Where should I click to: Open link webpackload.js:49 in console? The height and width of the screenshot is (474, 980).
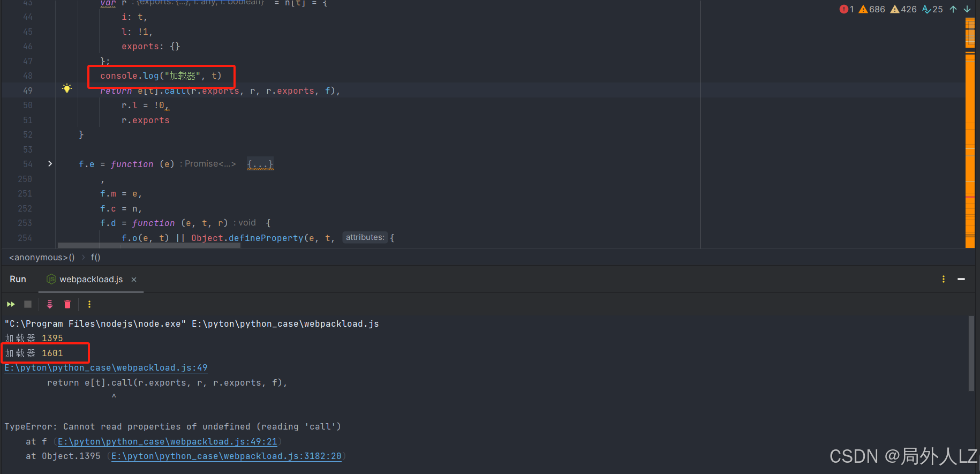click(106, 368)
